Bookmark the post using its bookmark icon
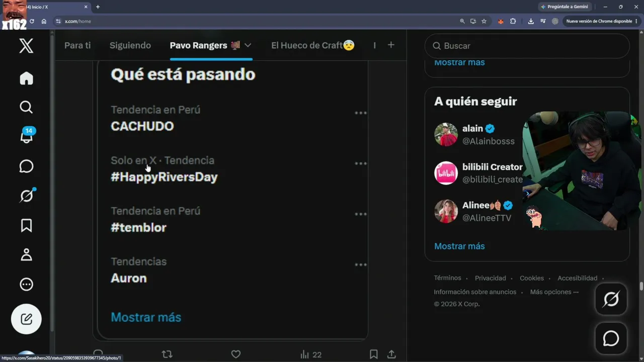644x362 pixels. pos(373,354)
